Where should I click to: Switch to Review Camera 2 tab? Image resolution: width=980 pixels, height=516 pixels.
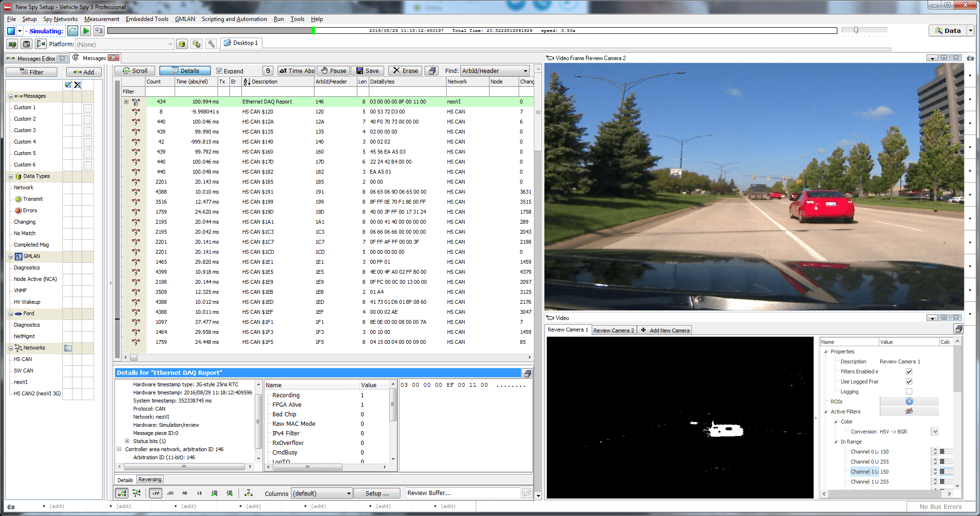pyautogui.click(x=613, y=330)
